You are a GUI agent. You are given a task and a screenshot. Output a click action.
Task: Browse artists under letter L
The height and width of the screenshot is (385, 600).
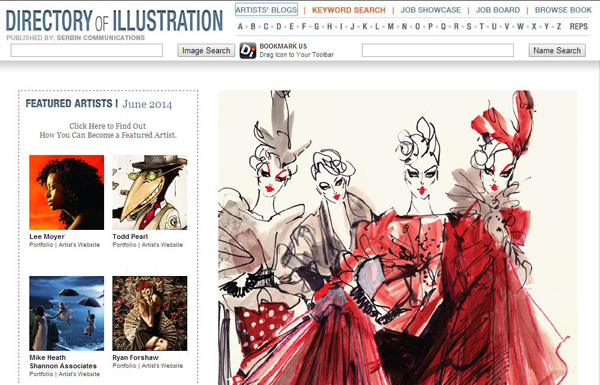(x=377, y=26)
